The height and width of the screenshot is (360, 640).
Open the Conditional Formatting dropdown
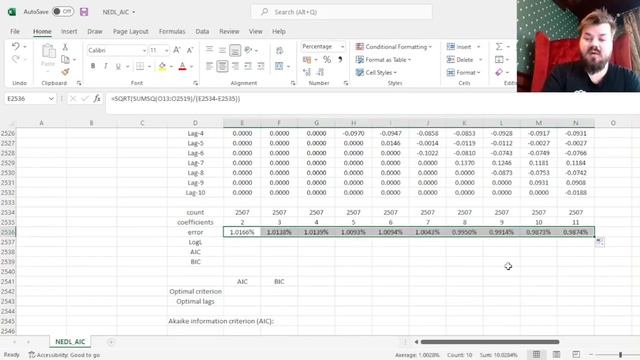(393, 47)
